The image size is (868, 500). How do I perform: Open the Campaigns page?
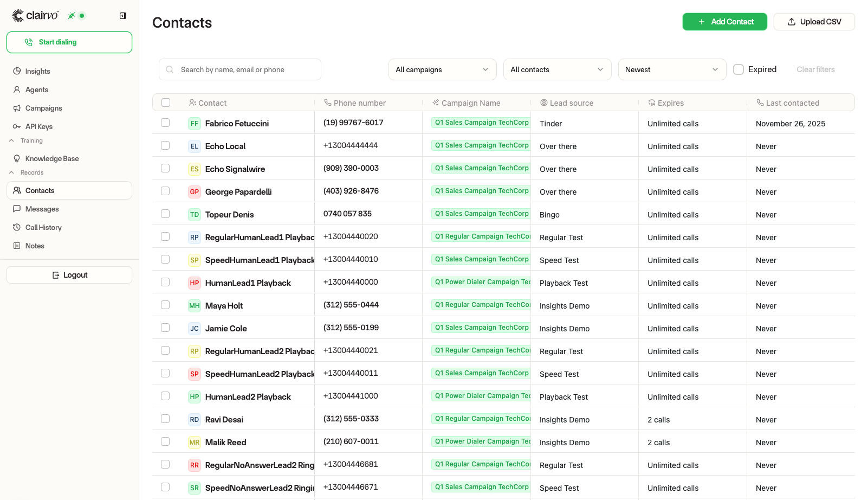click(x=44, y=108)
